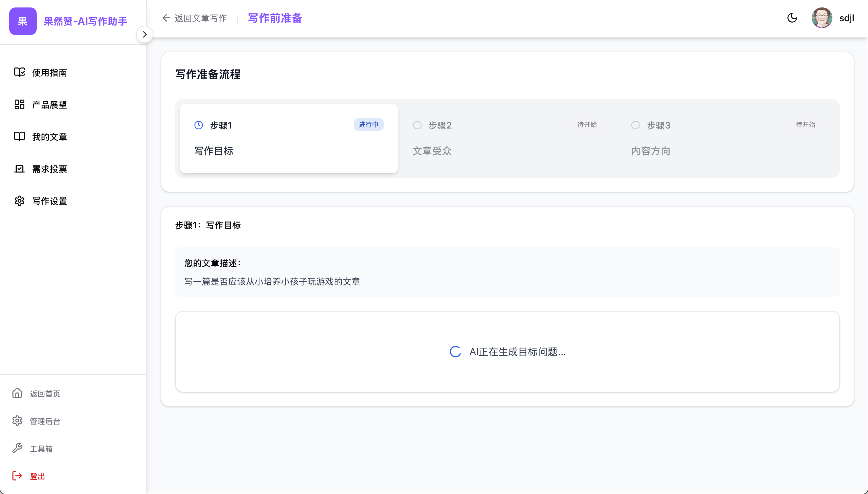Viewport: 868px width, 494px height.
Task: Select the 步骤2 radio circle
Action: point(417,125)
